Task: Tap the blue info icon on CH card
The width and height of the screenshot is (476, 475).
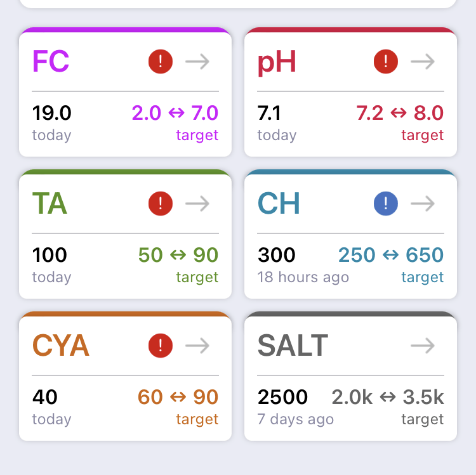Action: coord(386,204)
